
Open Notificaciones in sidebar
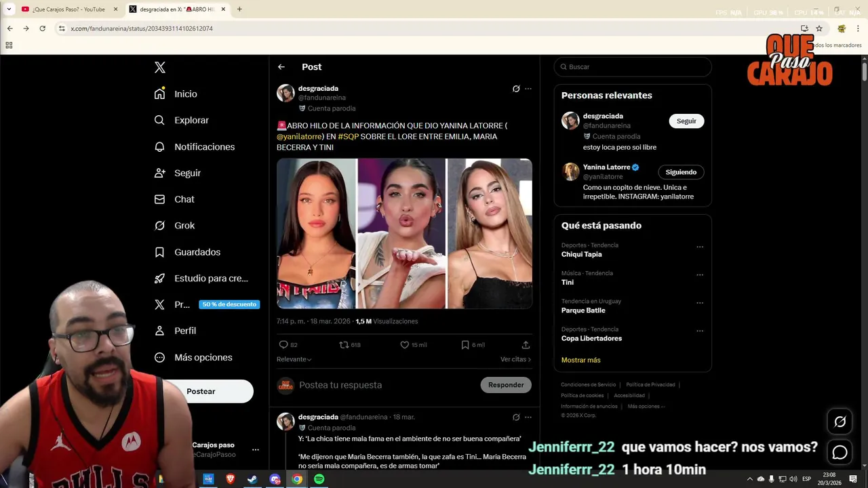click(194, 147)
